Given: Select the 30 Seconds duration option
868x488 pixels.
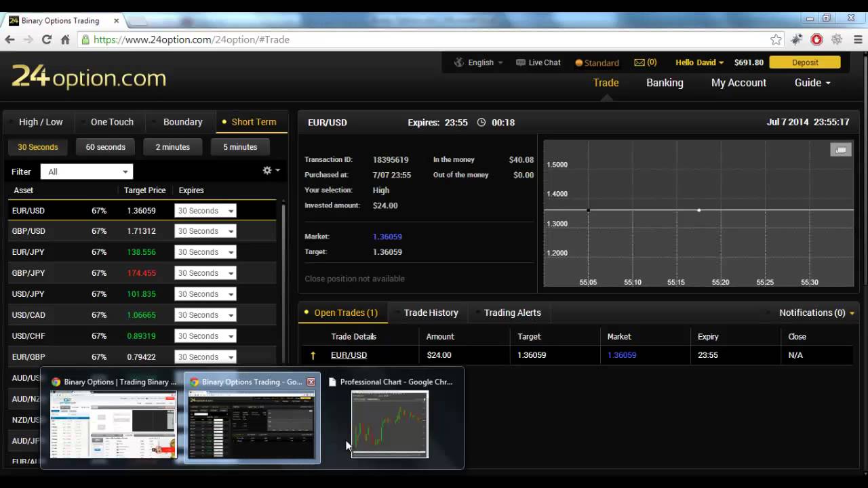Looking at the screenshot, I should (38, 147).
